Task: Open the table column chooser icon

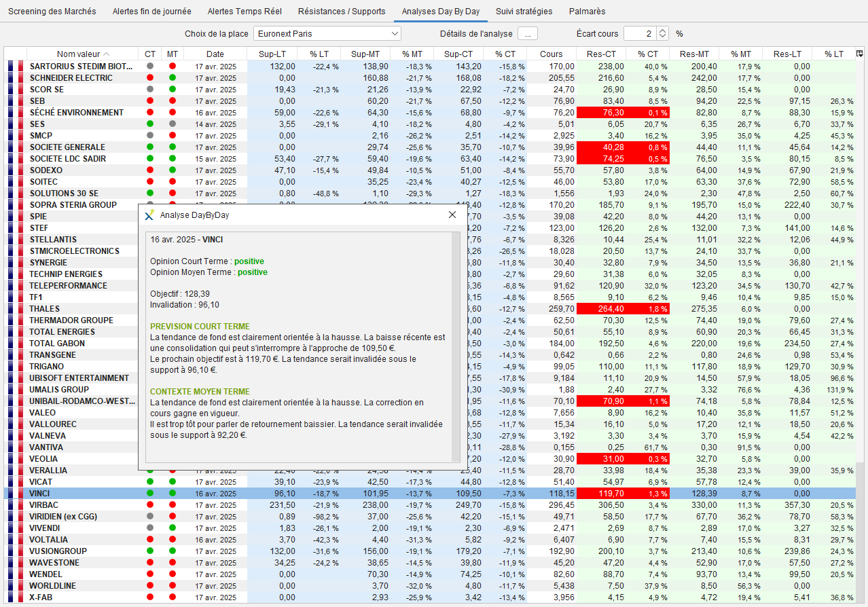Action: coord(860,54)
